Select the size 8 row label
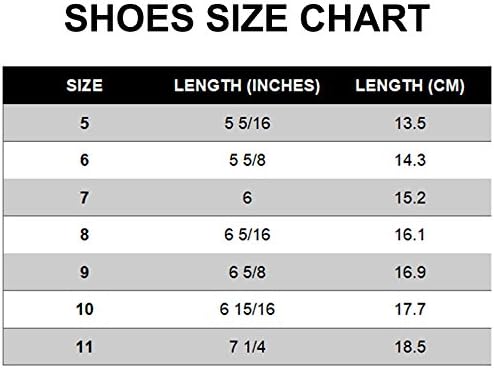This screenshot has width=494, height=368. [x=85, y=235]
